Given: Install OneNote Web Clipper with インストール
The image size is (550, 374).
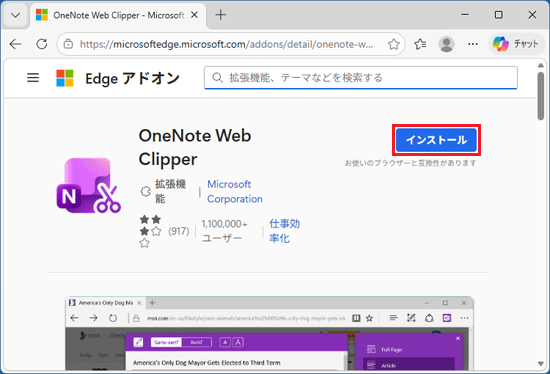Looking at the screenshot, I should (x=436, y=140).
